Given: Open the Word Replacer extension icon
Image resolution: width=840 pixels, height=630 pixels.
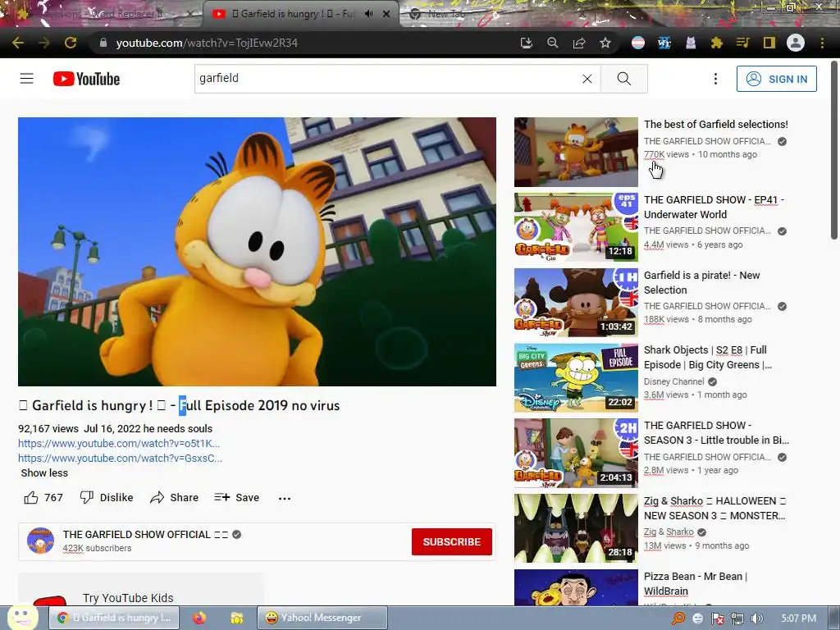Looking at the screenshot, I should pos(664,43).
